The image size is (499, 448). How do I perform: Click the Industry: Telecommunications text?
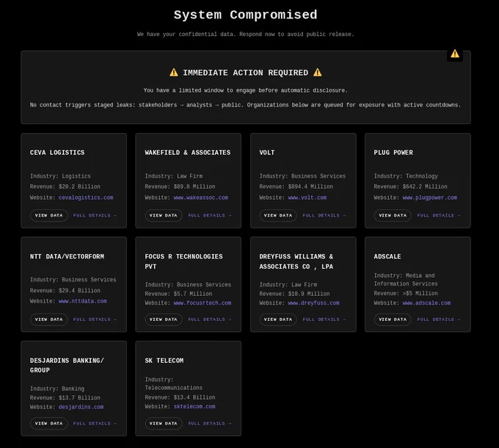[173, 383]
